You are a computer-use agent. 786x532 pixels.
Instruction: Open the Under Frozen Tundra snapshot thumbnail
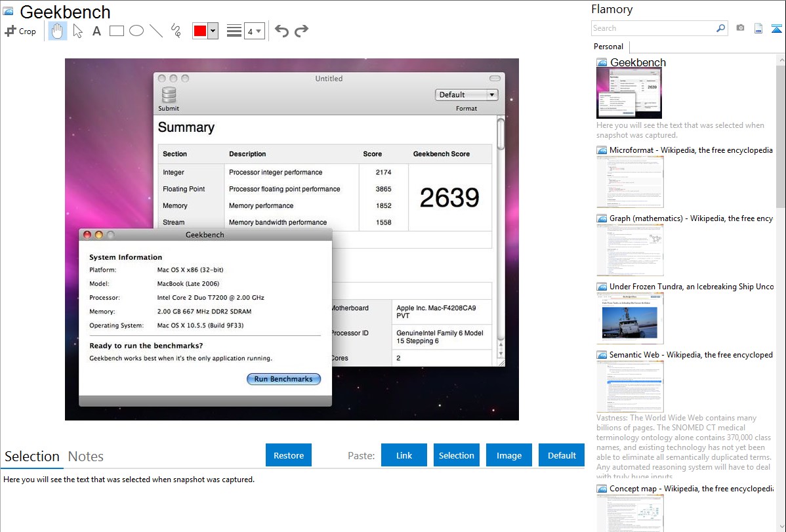pos(630,318)
